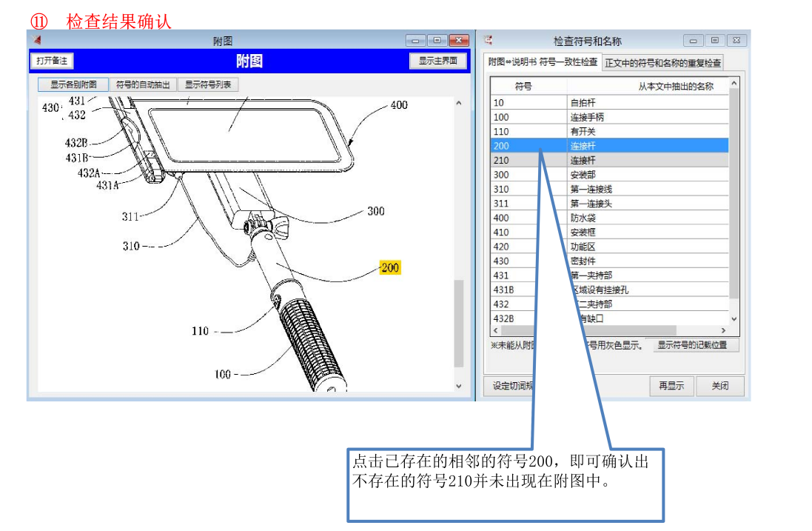Select row 110 有开关
This screenshot has height=531, width=812.
(x=609, y=132)
